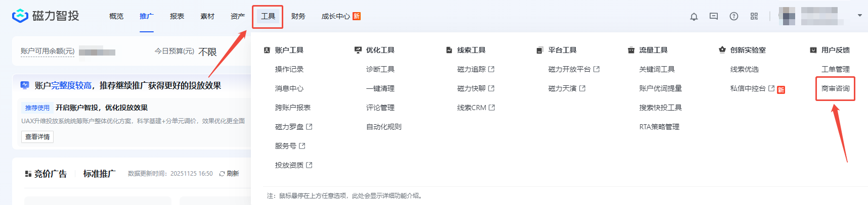
Task: Open 搜索快投工具
Action: coord(661,108)
